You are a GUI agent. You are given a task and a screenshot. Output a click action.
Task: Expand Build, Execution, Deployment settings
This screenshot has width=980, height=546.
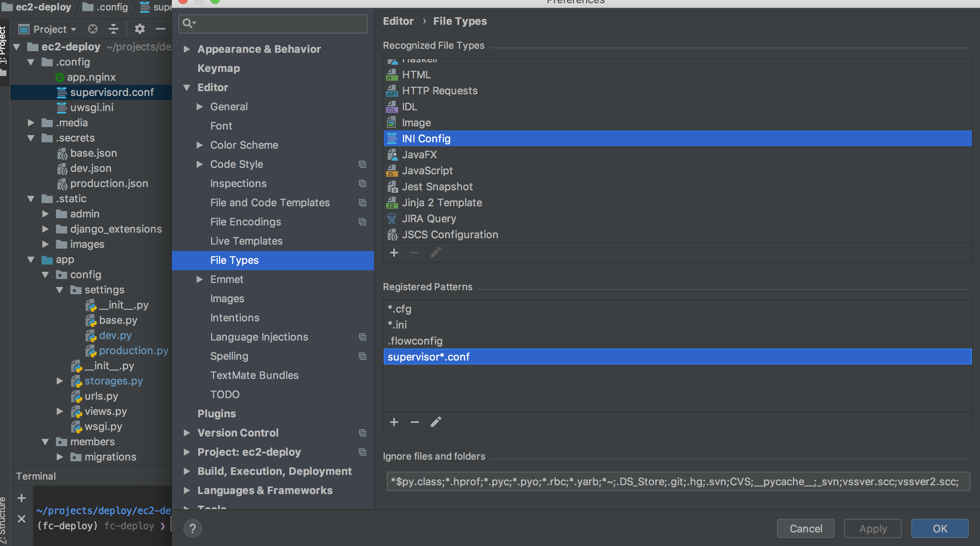(186, 471)
